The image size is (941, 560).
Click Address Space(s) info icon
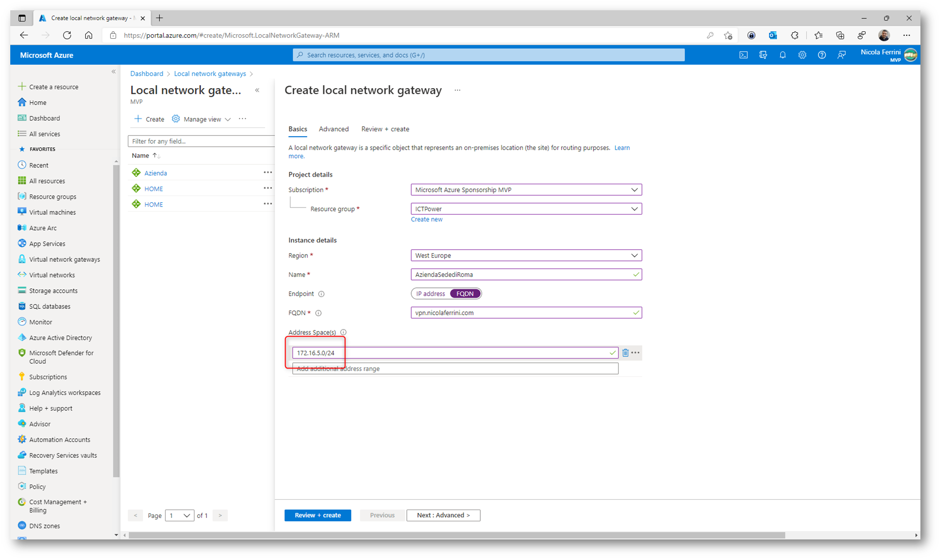pyautogui.click(x=343, y=332)
